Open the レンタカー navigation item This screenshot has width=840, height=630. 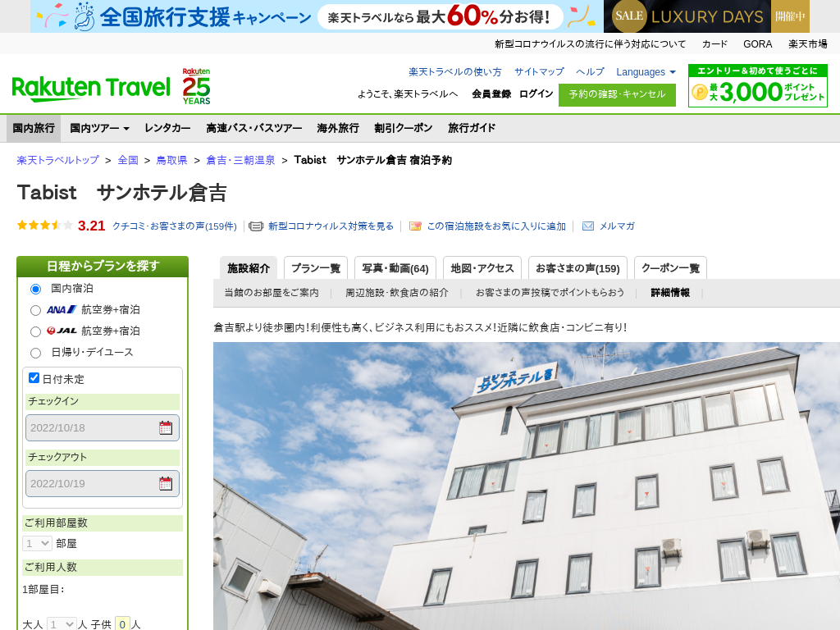(167, 128)
